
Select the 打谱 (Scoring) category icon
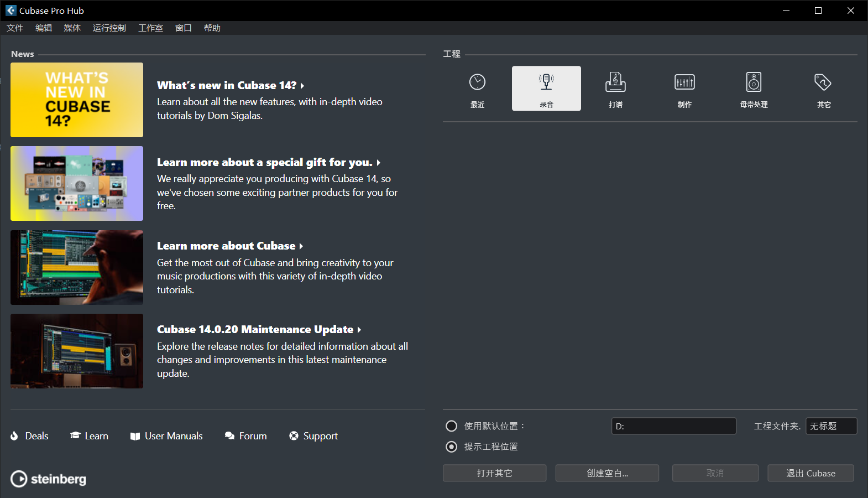615,89
